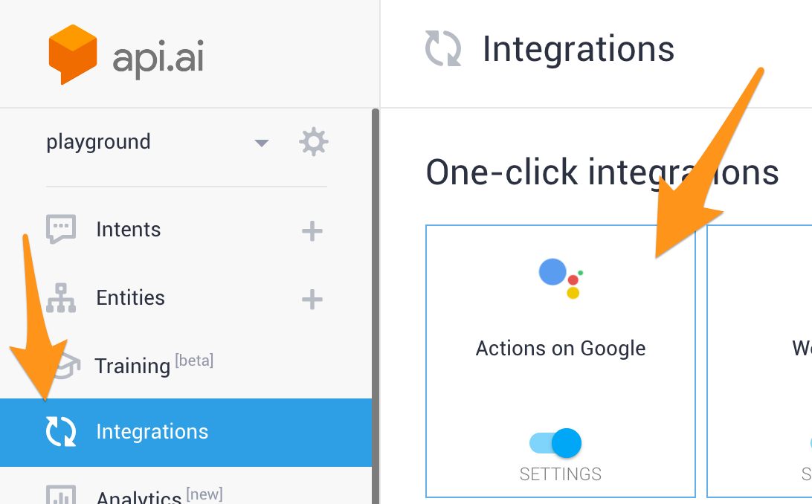Click the Intents speech bubble icon
Viewport: 812px width, 504px height.
61,230
